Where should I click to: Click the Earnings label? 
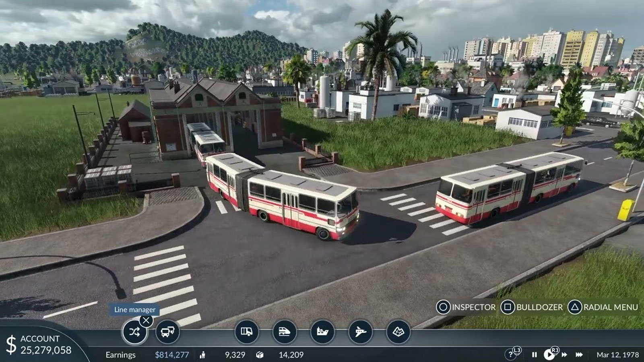(120, 355)
